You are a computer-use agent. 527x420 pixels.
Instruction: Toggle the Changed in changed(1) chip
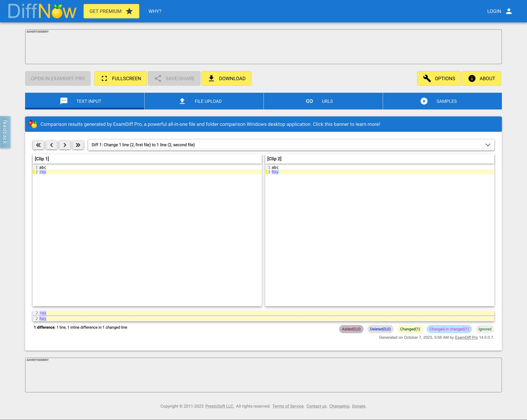click(449, 329)
